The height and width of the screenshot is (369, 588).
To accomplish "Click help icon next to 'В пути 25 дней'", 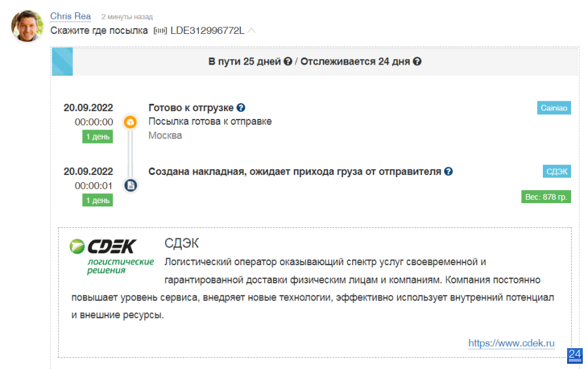I will (x=287, y=61).
